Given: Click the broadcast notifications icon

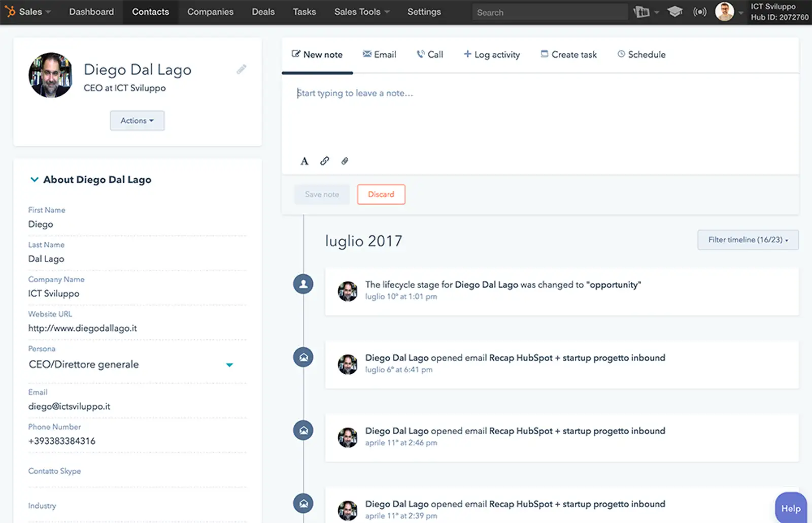Looking at the screenshot, I should point(700,12).
